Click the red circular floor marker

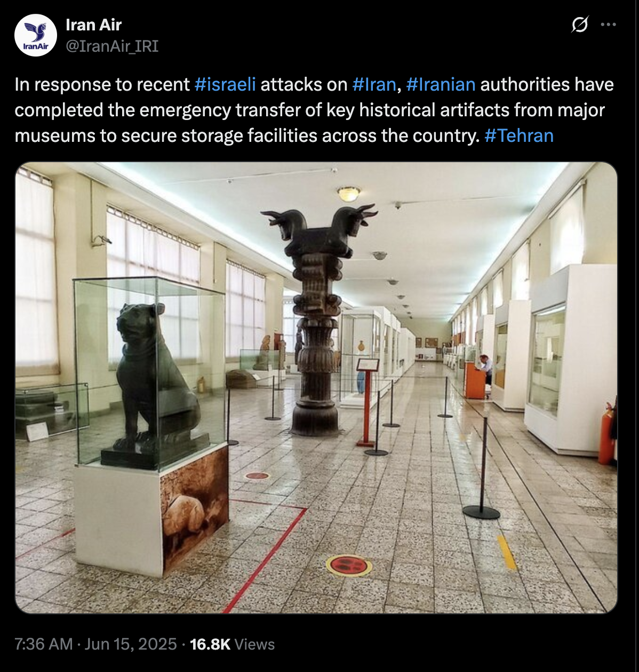[349, 565]
